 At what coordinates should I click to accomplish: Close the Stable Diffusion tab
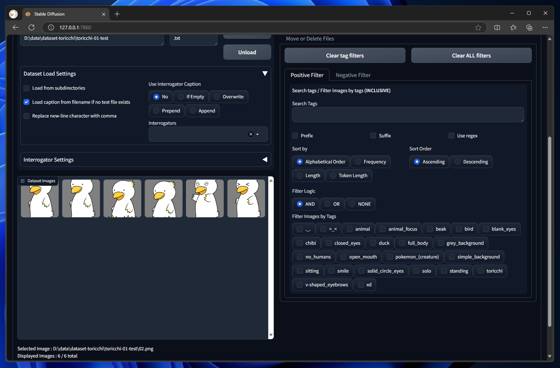click(104, 14)
